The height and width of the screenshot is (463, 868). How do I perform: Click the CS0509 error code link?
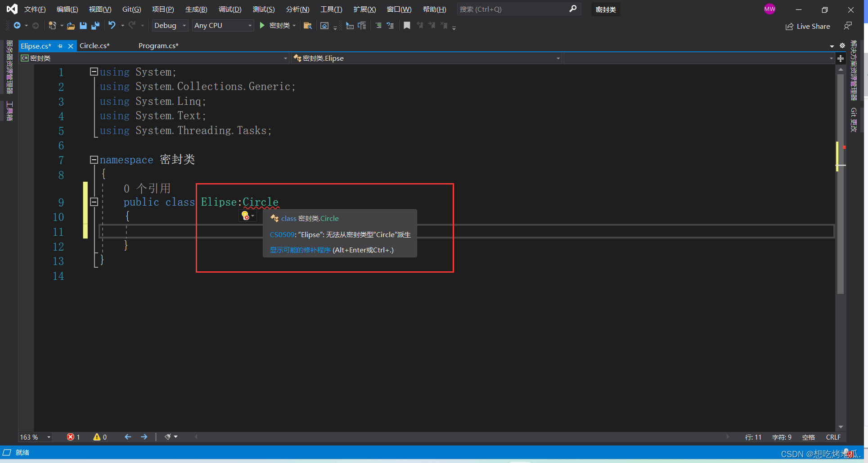pyautogui.click(x=282, y=235)
